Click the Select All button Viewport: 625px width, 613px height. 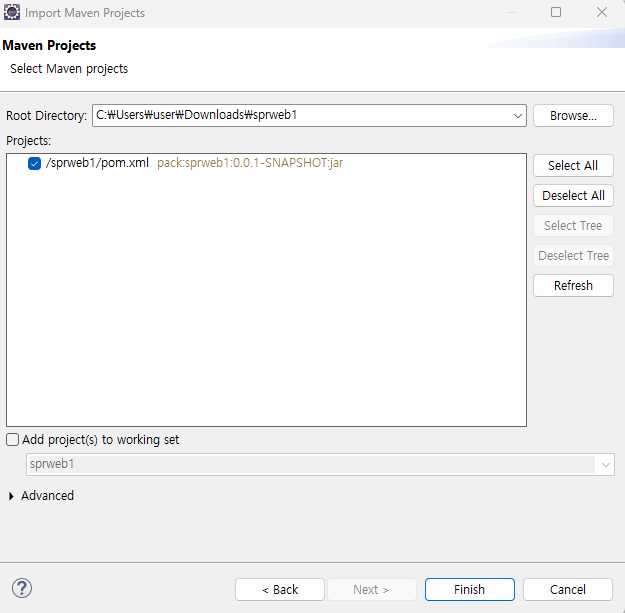point(573,165)
